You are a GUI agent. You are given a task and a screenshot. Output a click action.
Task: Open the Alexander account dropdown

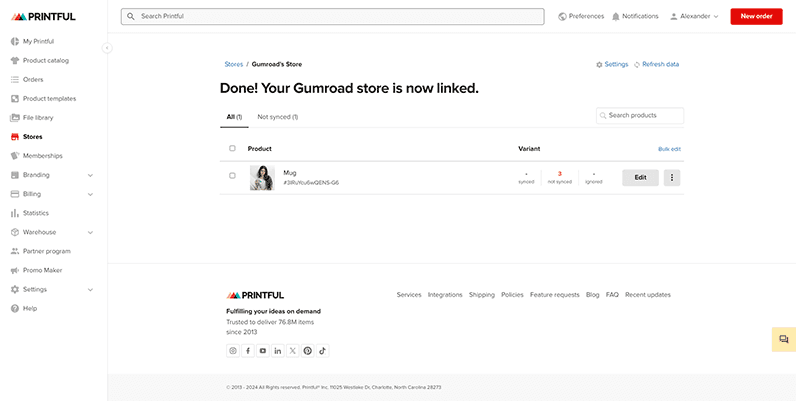coord(694,16)
